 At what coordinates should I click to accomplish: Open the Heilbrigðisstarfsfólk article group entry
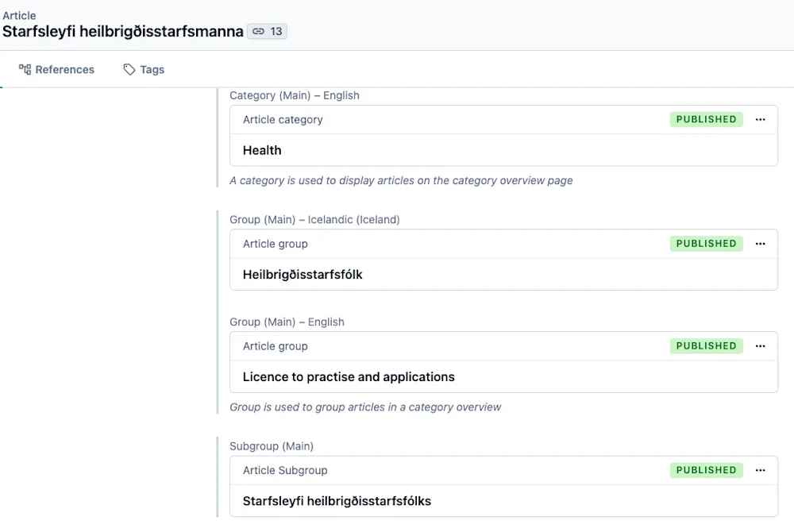(x=303, y=275)
